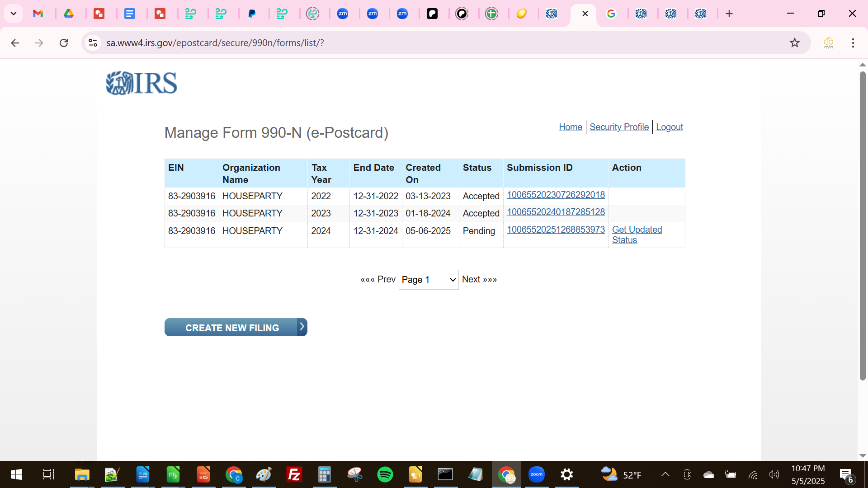Click the Logout link

[x=669, y=127]
